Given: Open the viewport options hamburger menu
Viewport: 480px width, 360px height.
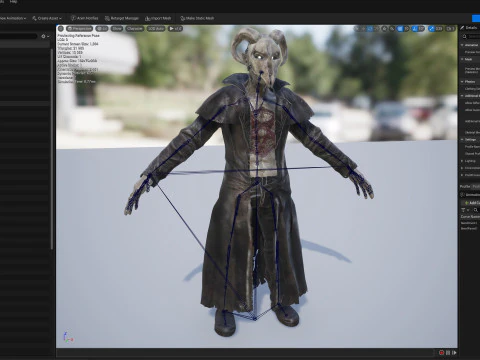Looking at the screenshot, I should point(61,29).
